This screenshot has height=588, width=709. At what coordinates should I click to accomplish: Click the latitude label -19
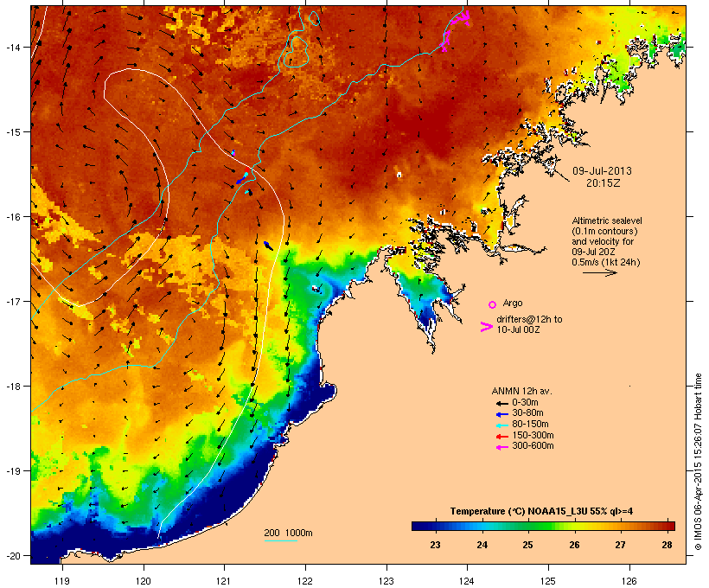[12, 471]
